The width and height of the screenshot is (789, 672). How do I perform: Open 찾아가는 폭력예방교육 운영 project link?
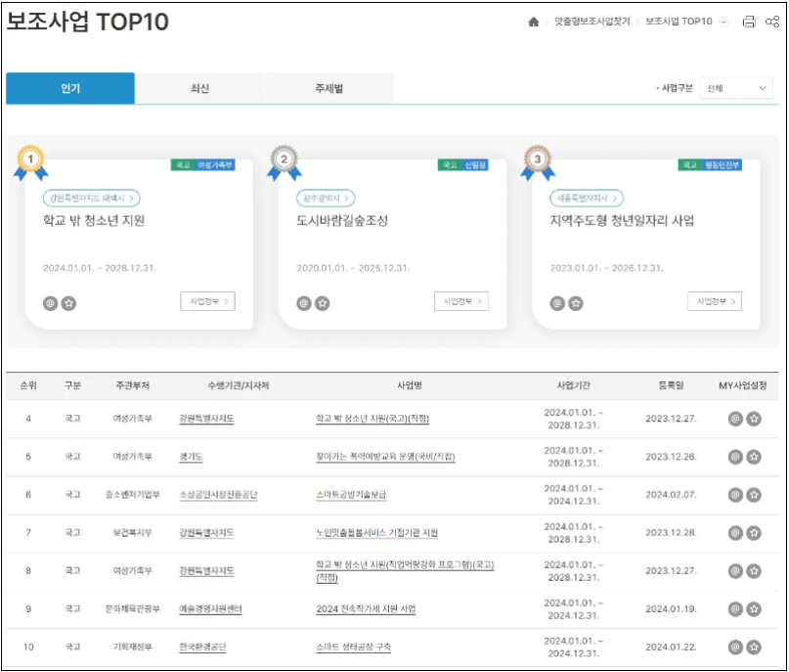(x=385, y=457)
